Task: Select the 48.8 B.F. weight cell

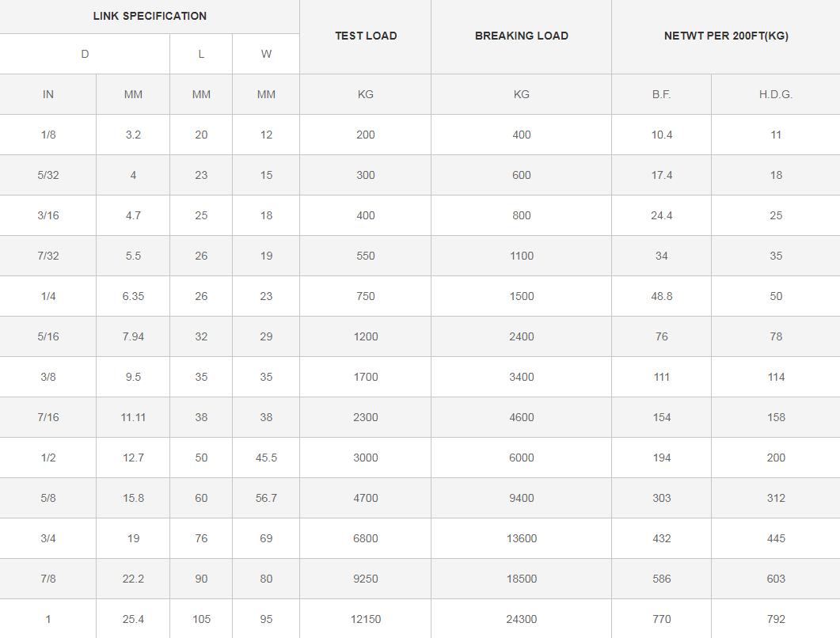Action: click(x=662, y=296)
